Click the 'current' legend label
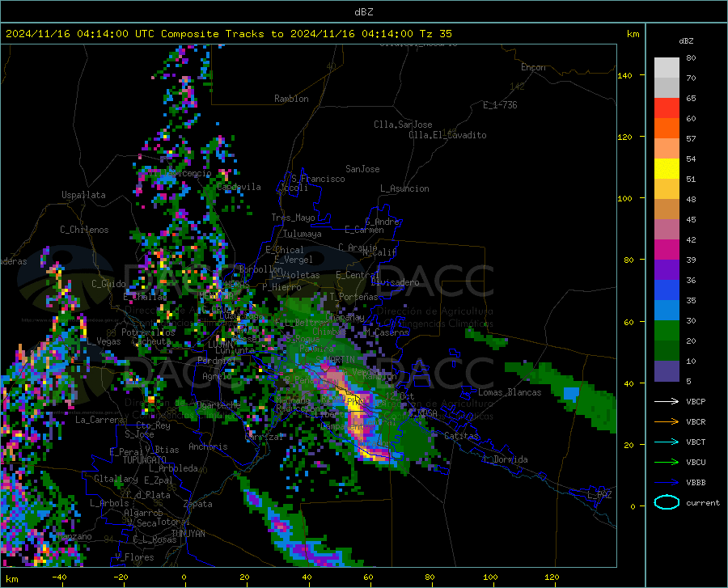The height and width of the screenshot is (588, 728). [x=703, y=502]
